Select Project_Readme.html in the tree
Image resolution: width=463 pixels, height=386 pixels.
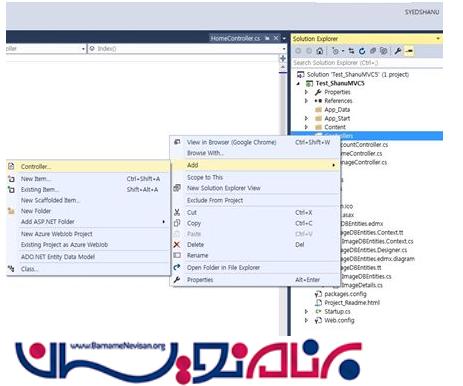[347, 303]
